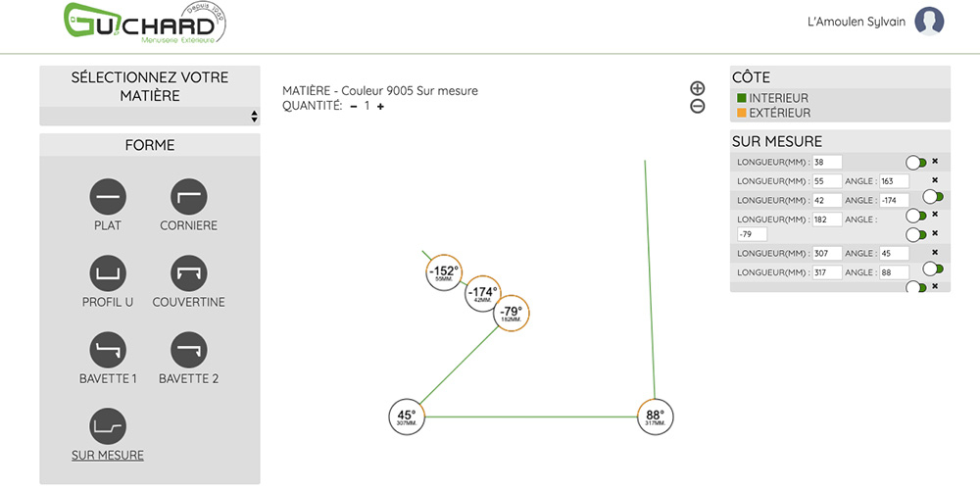Screen dimensions: 980x490
Task: Select the 45° node on the drawing
Action: (x=406, y=416)
